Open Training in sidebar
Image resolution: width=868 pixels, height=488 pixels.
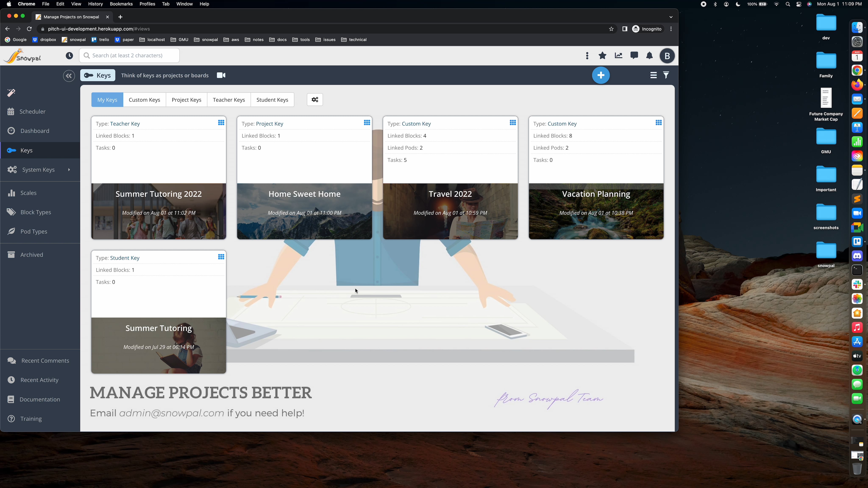pos(40,419)
